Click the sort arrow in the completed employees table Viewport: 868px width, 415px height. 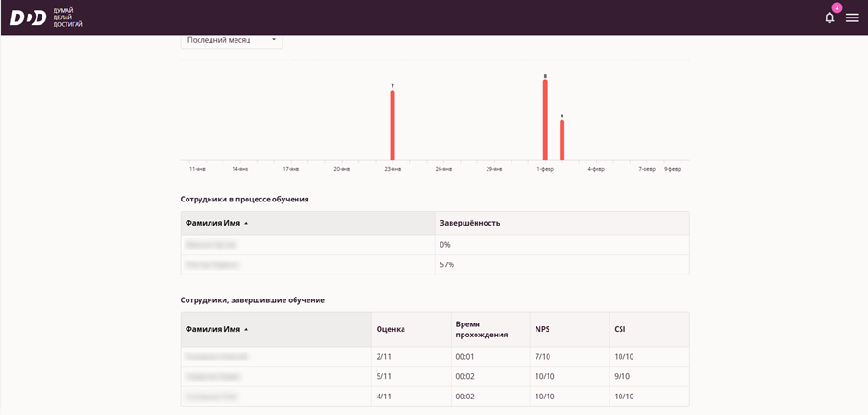(x=247, y=329)
